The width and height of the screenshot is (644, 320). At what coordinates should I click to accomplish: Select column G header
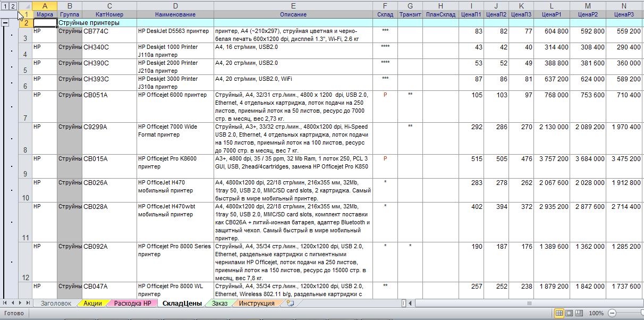(410, 5)
